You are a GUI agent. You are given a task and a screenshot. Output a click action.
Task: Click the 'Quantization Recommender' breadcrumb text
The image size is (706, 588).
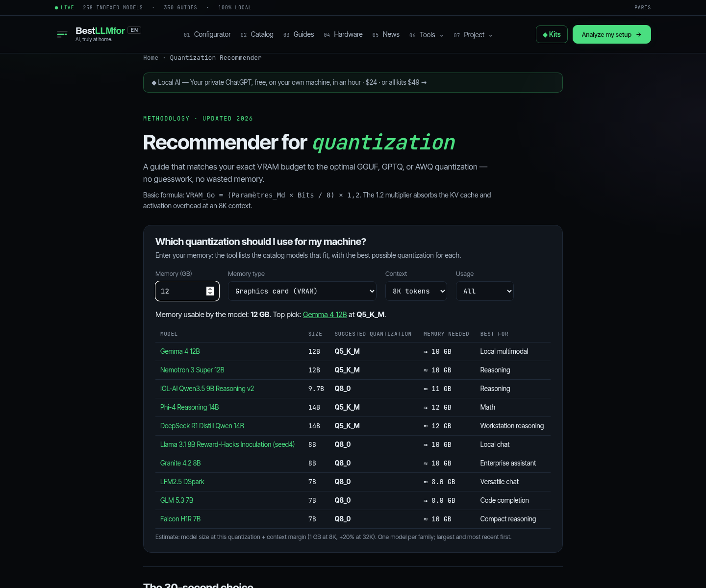[x=216, y=58]
